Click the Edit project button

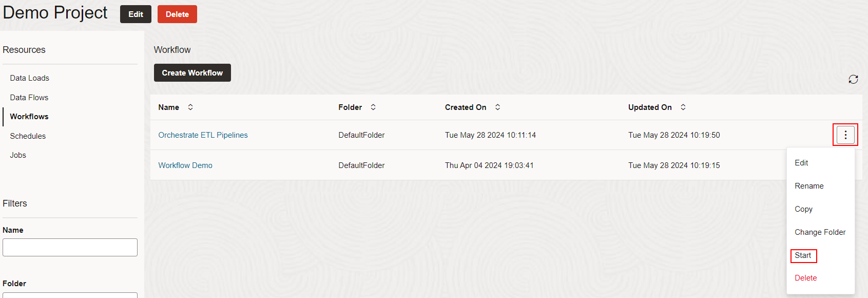coord(136,14)
